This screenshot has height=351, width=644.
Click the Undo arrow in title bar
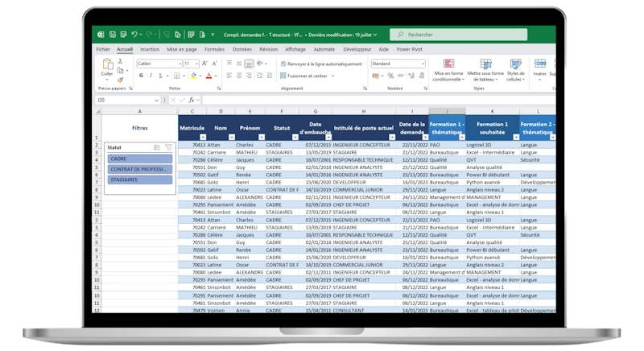[x=134, y=35]
